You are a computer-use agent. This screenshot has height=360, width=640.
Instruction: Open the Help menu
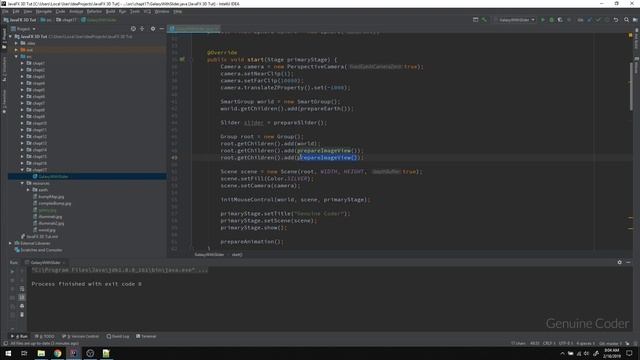tap(178, 11)
